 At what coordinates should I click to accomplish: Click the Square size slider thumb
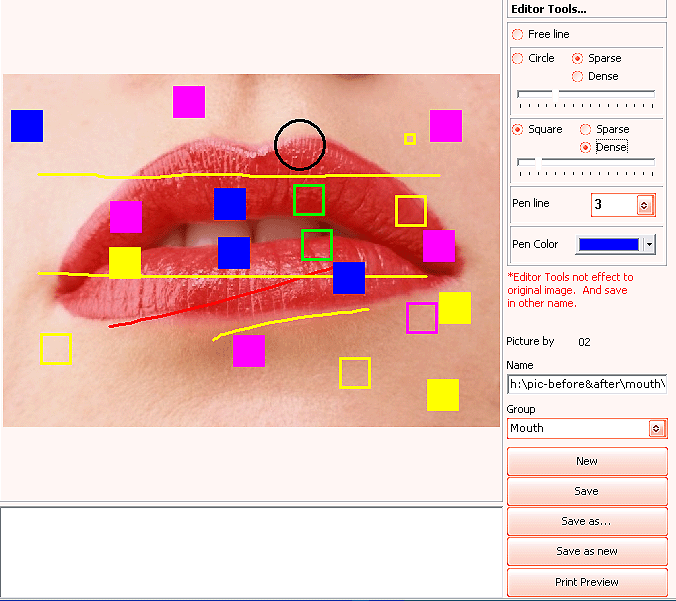(x=538, y=163)
